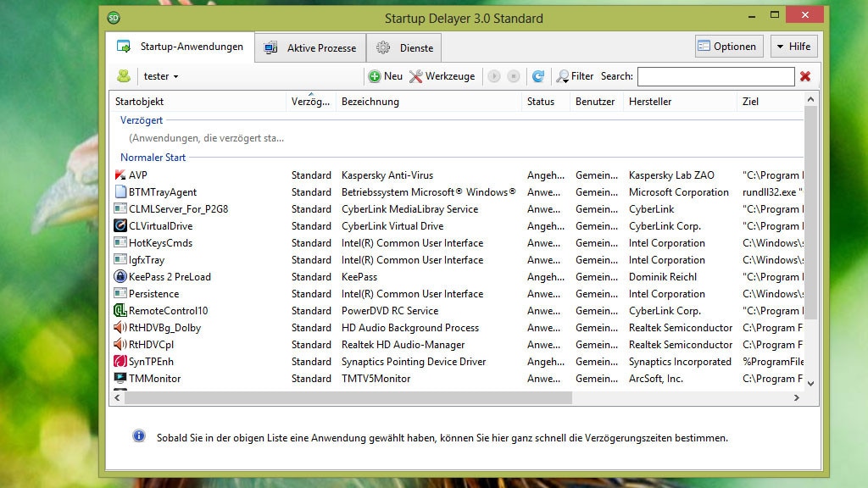This screenshot has width=868, height=488.
Task: Select the SynTPEnh Synaptics icon
Action: [x=120, y=361]
